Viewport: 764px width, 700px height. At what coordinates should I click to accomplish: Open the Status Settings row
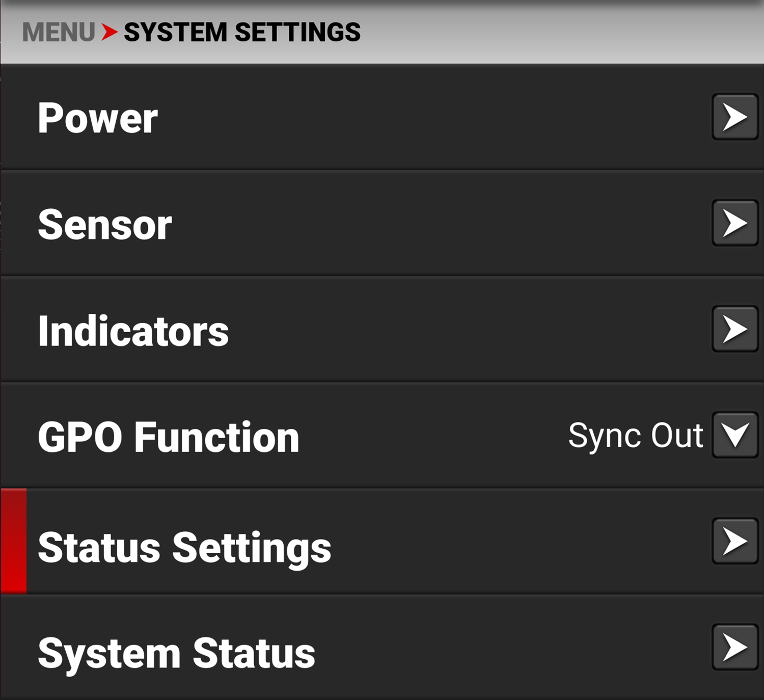pos(382,542)
